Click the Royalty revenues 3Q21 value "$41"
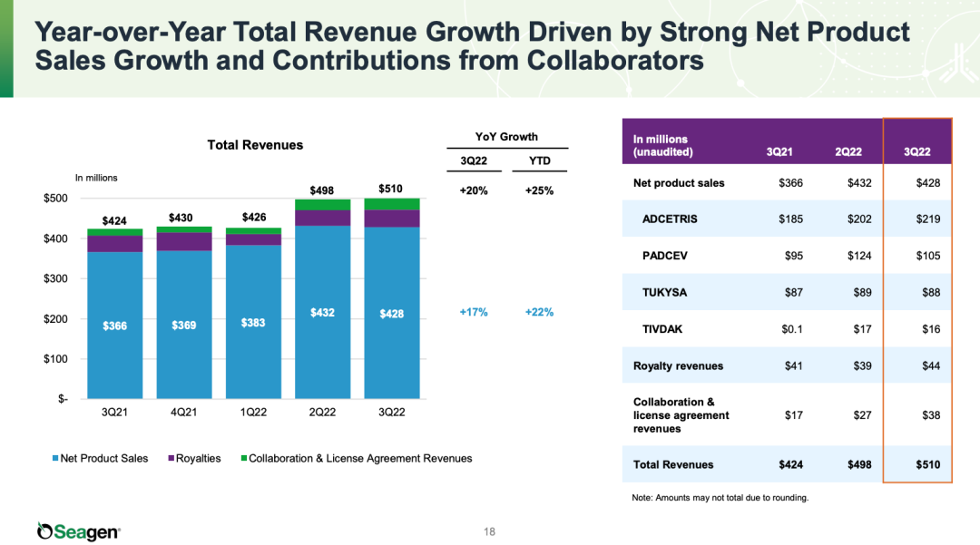 pyautogui.click(x=794, y=365)
